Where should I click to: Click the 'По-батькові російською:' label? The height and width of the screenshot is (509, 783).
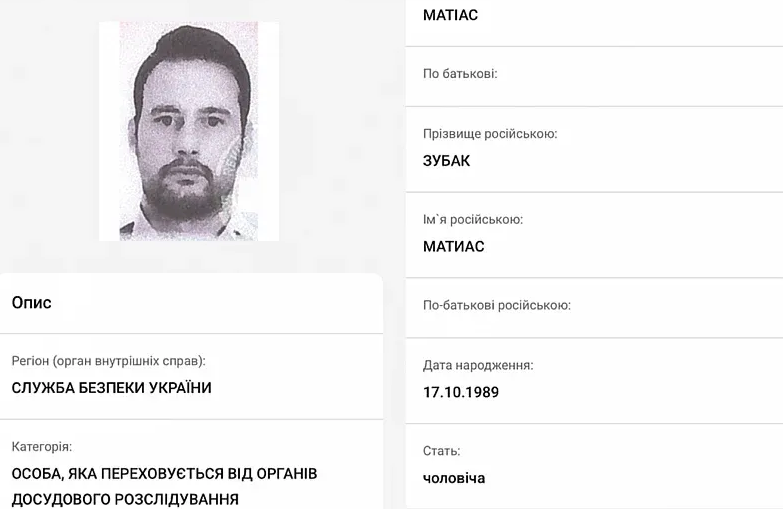(x=497, y=305)
